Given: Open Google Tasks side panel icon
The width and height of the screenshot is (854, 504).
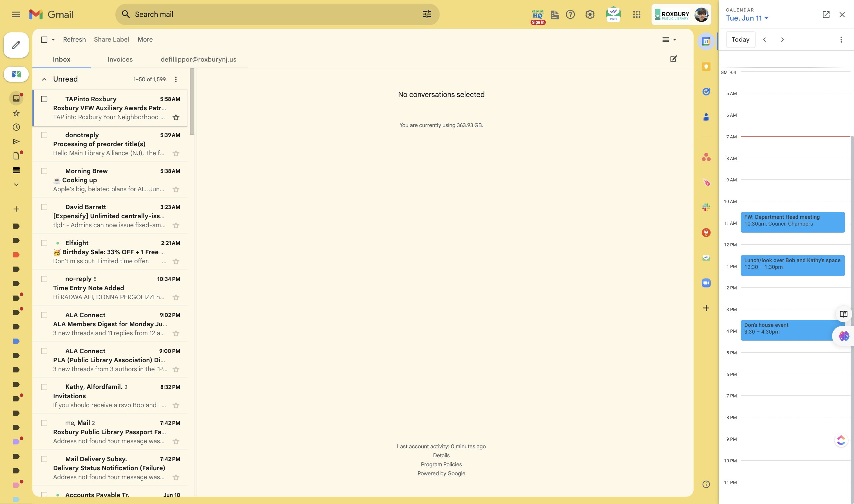Looking at the screenshot, I should (x=706, y=92).
